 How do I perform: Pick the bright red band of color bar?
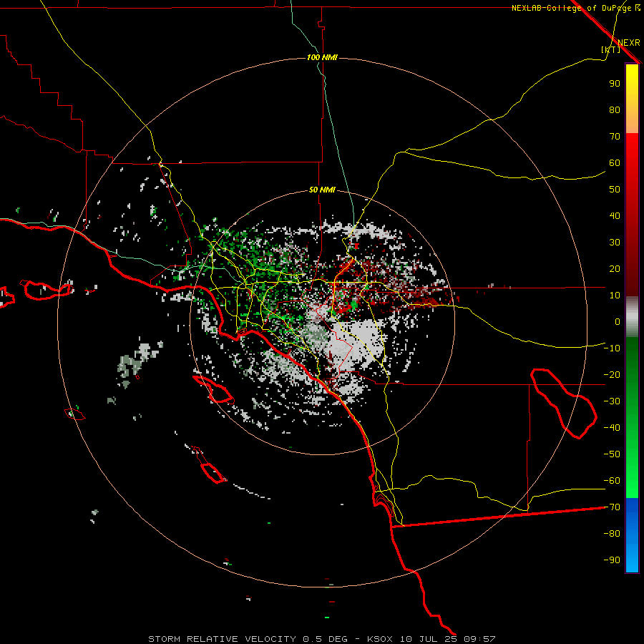[x=632, y=150]
